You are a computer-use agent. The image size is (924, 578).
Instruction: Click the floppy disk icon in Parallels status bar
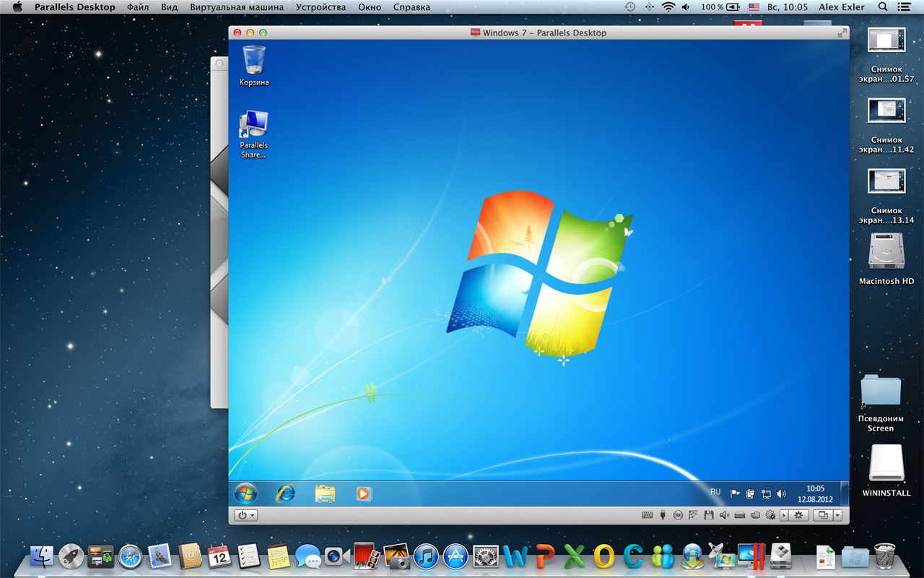tap(709, 515)
